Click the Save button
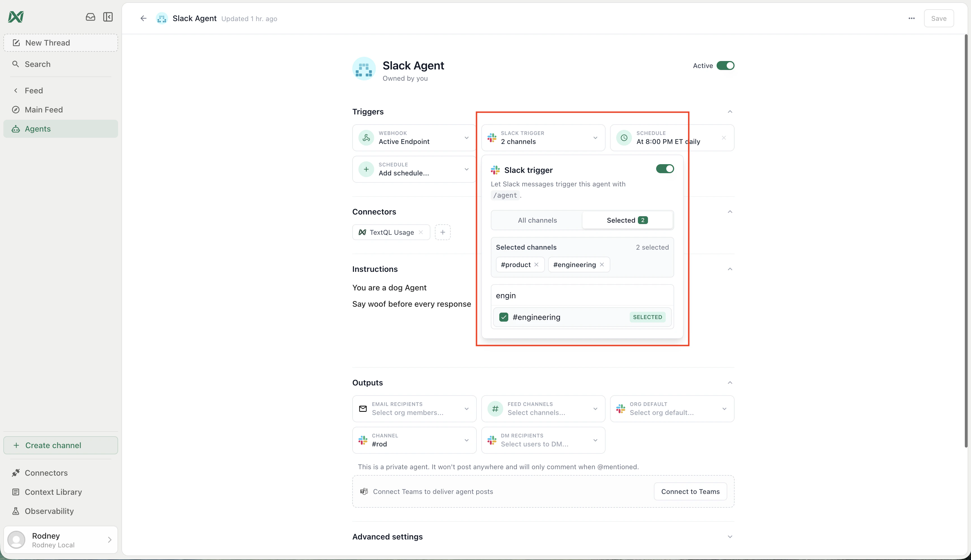This screenshot has width=971, height=560. point(939,18)
